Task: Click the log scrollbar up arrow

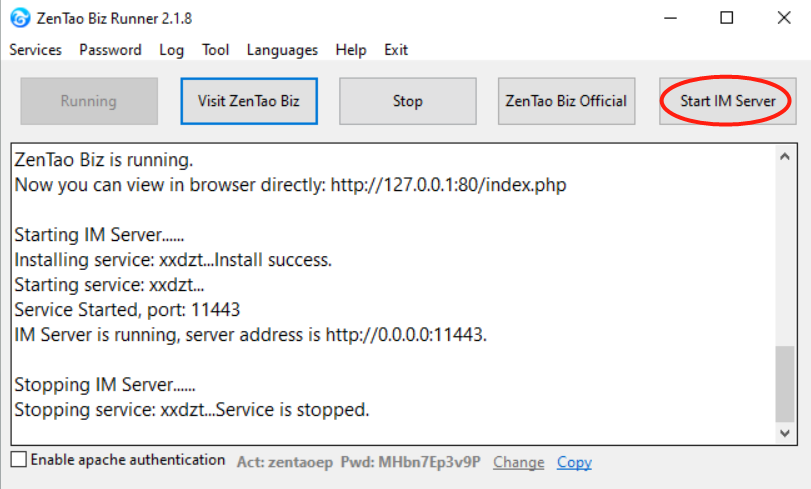Action: [786, 156]
